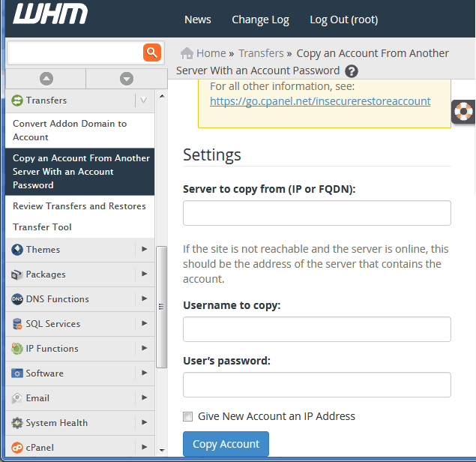The image size is (476, 462).
Task: Open the insecurerestoreaccount documentation link
Action: [320, 101]
